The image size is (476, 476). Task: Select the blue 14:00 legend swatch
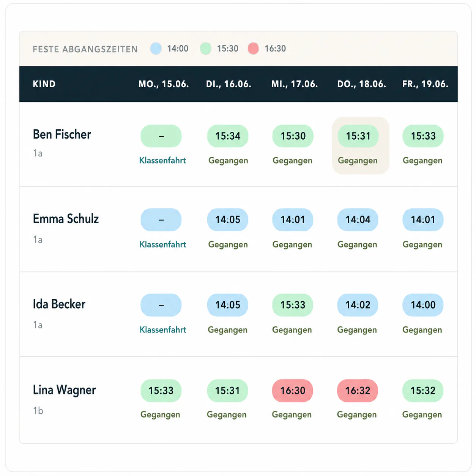[x=156, y=49]
